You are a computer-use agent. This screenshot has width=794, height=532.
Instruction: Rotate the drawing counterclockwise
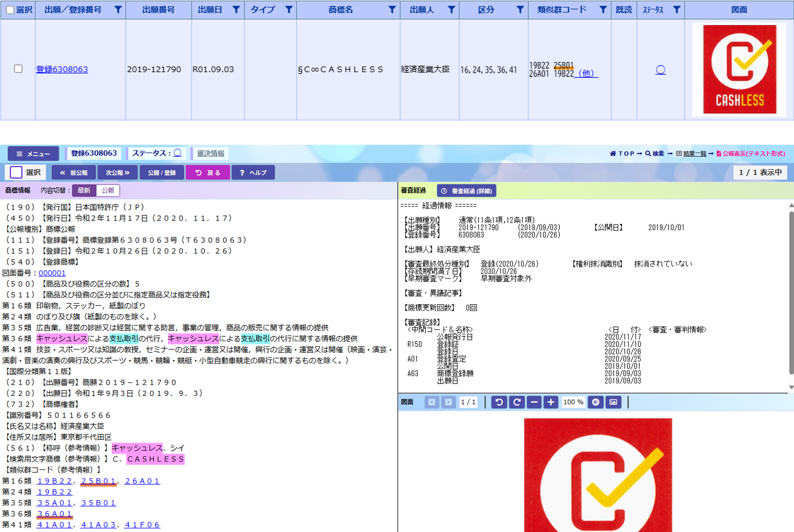(x=499, y=402)
